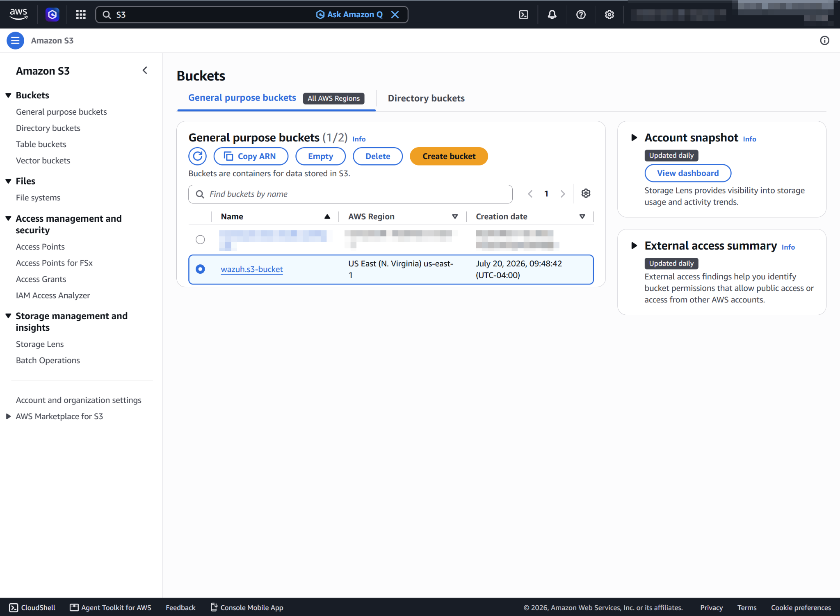This screenshot has height=616, width=840.
Task: Open the wazuh.s3-bucket link
Action: click(x=252, y=269)
